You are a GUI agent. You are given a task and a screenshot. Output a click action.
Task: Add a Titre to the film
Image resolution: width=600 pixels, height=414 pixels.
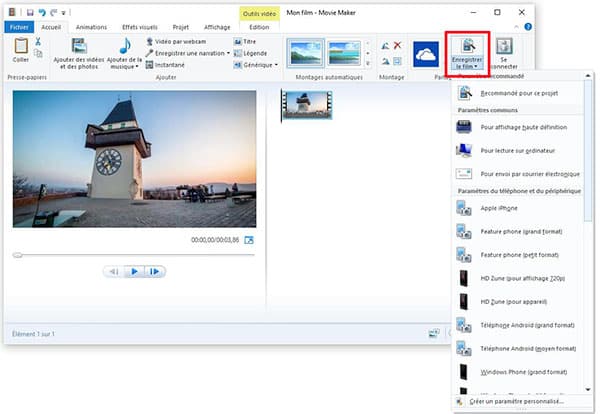(245, 41)
